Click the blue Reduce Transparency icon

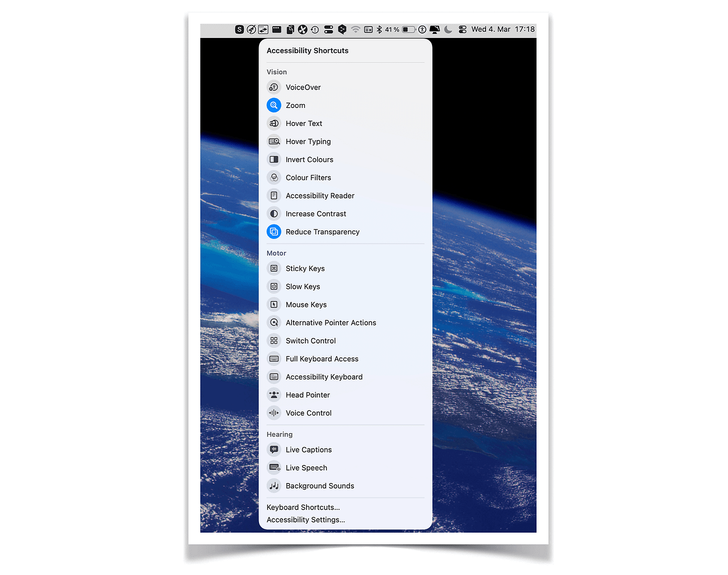pos(273,232)
